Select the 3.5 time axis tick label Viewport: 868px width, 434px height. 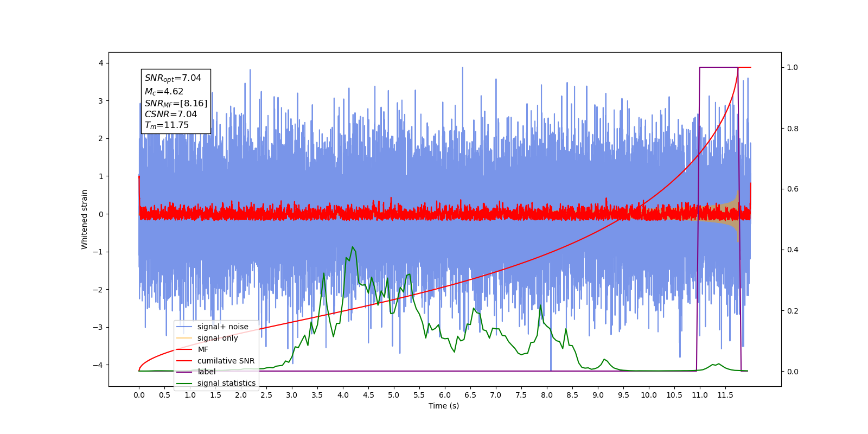click(x=317, y=395)
